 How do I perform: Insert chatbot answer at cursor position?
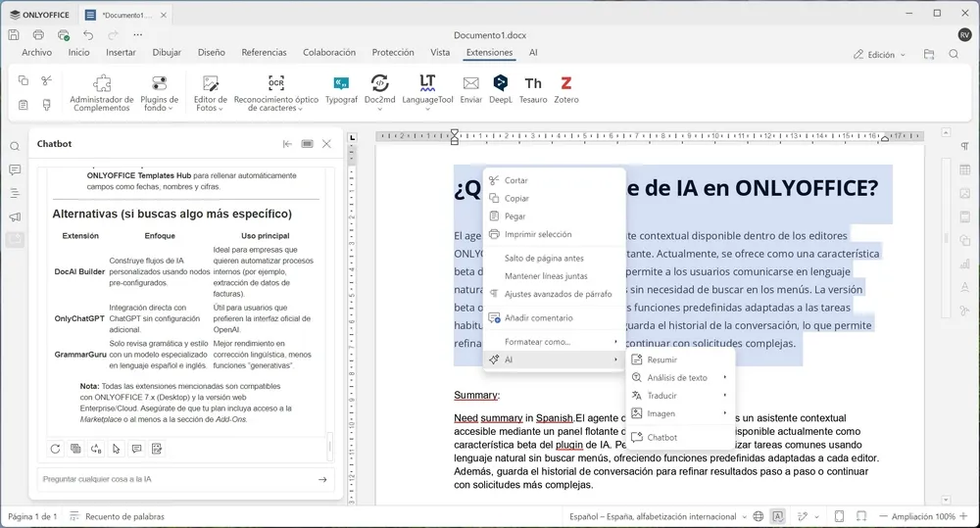coord(117,449)
